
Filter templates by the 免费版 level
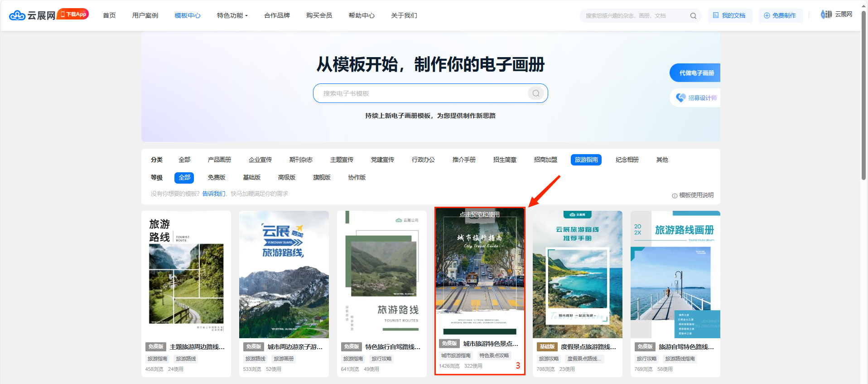coord(217,178)
